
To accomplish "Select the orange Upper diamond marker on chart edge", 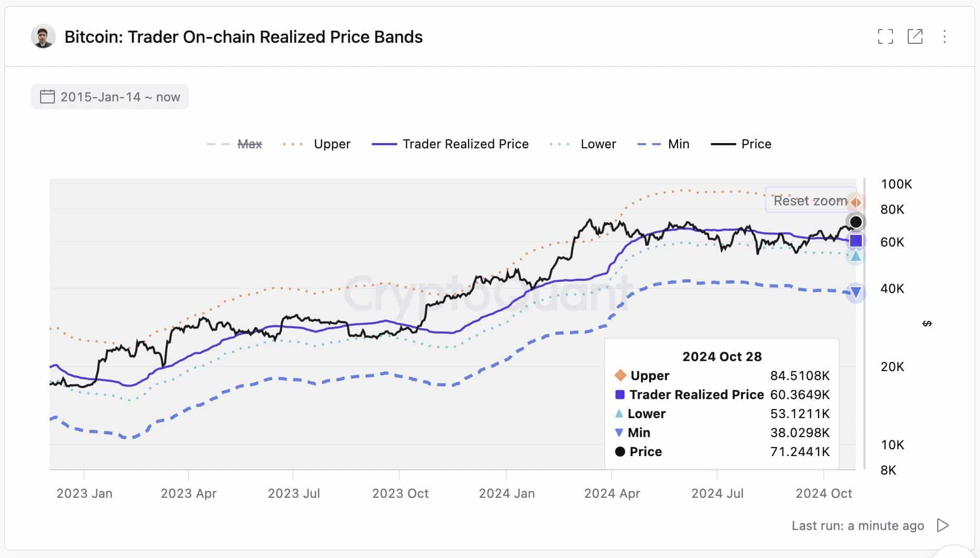I will (856, 202).
